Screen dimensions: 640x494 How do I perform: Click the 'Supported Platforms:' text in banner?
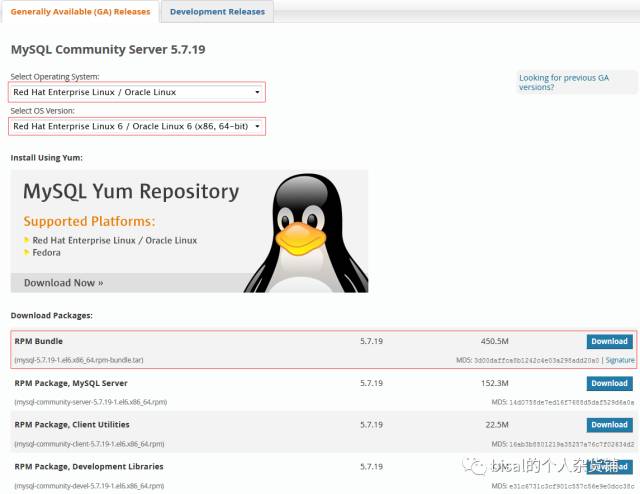[x=89, y=221]
